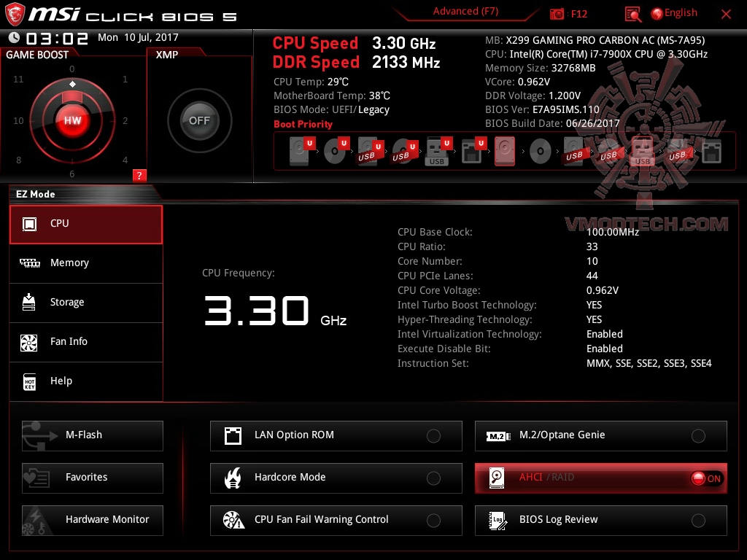This screenshot has height=560, width=747.
Task: Enable the M.2/Optane Genie toggle
Action: pyautogui.click(x=698, y=436)
